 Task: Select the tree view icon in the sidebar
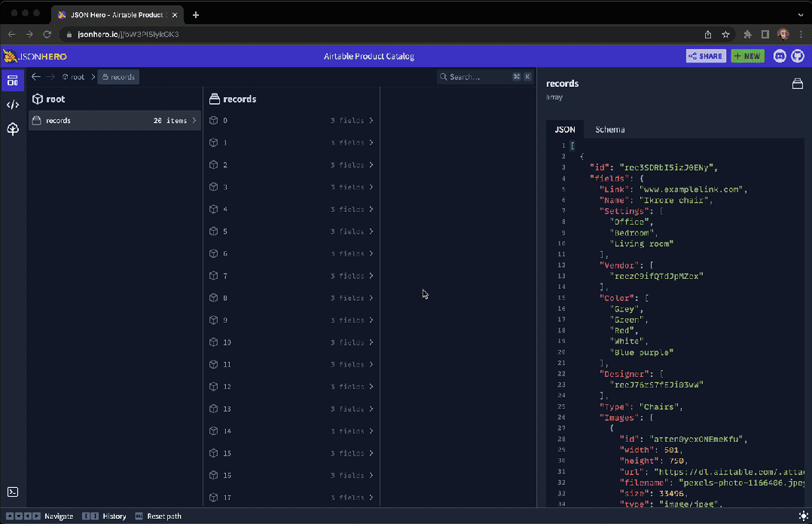[12, 129]
